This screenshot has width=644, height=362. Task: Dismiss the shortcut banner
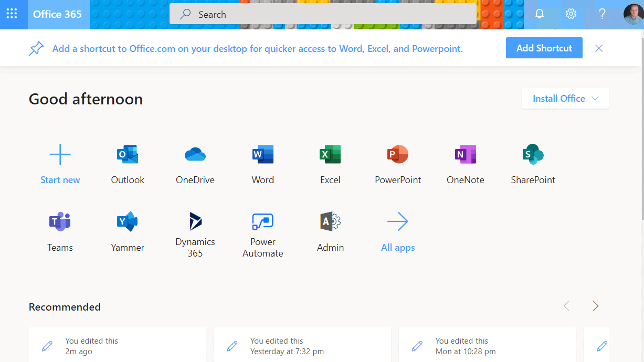point(599,48)
